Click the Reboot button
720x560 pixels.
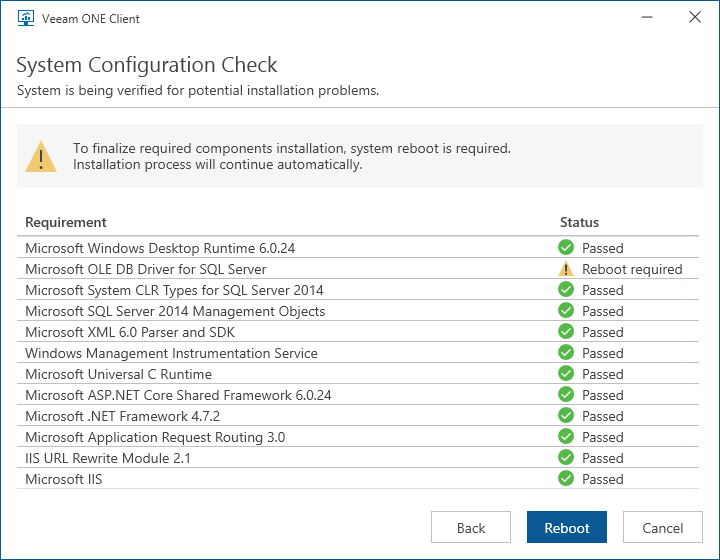pyautogui.click(x=567, y=527)
